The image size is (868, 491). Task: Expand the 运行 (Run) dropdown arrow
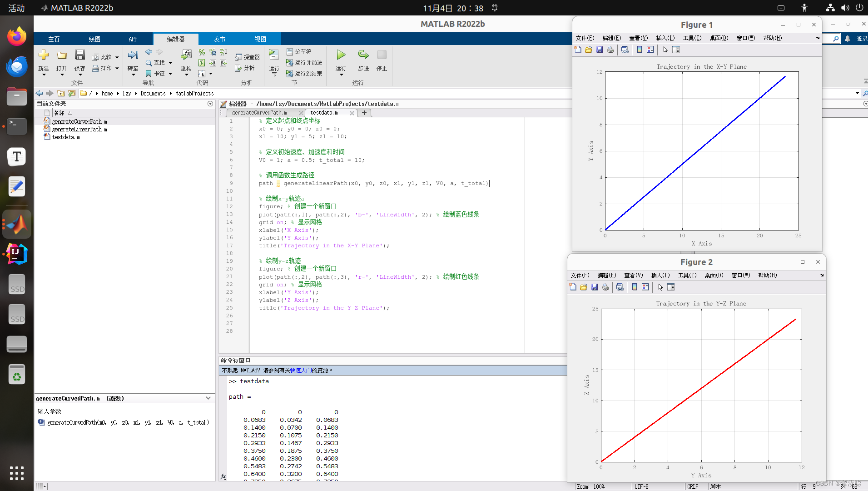[341, 75]
